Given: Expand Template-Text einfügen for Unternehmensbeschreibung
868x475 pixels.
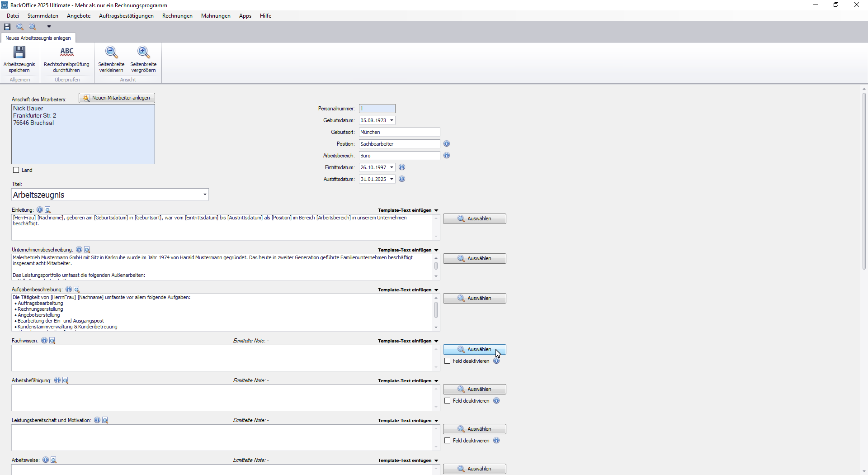Looking at the screenshot, I should point(408,250).
